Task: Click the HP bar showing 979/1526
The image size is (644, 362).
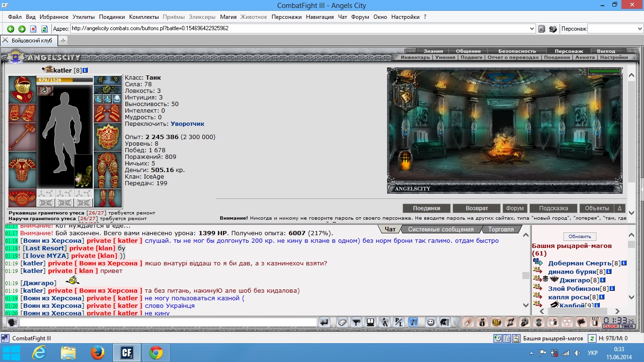Action: point(65,80)
